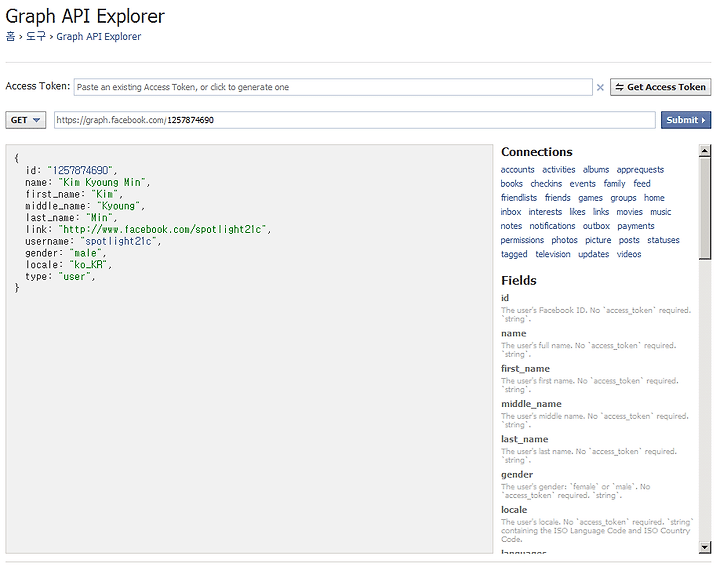
Task: Click the side panel scrollbar thumb
Action: click(704, 208)
